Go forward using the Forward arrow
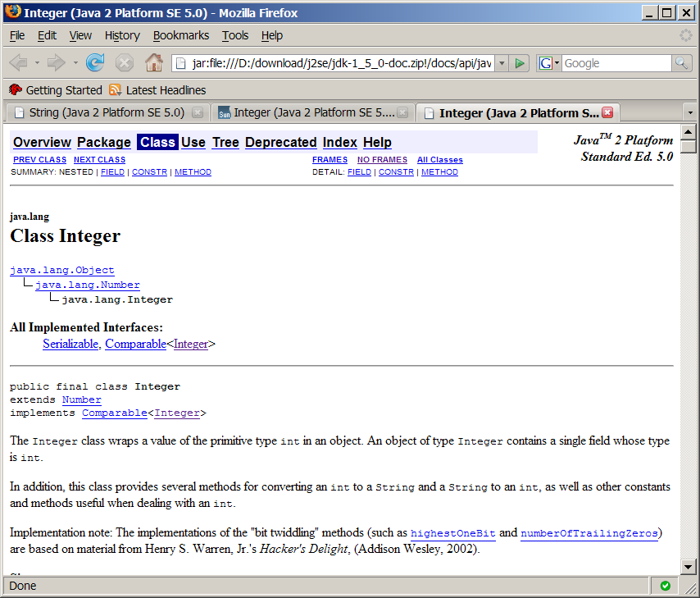The height and width of the screenshot is (598, 700). [57, 62]
